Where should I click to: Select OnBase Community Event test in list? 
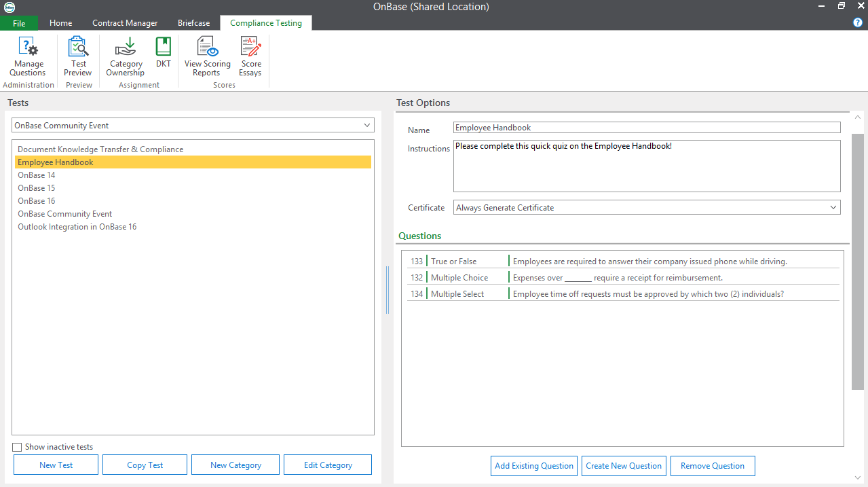[x=193, y=214]
